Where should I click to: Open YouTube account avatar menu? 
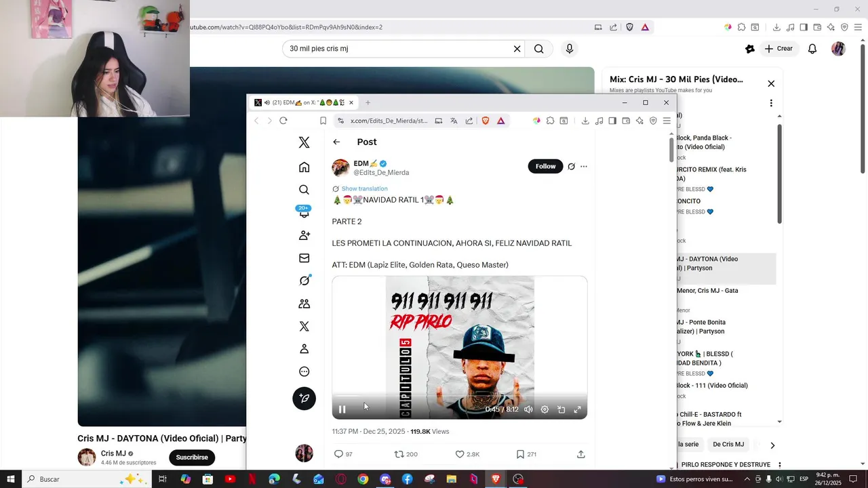coord(838,49)
